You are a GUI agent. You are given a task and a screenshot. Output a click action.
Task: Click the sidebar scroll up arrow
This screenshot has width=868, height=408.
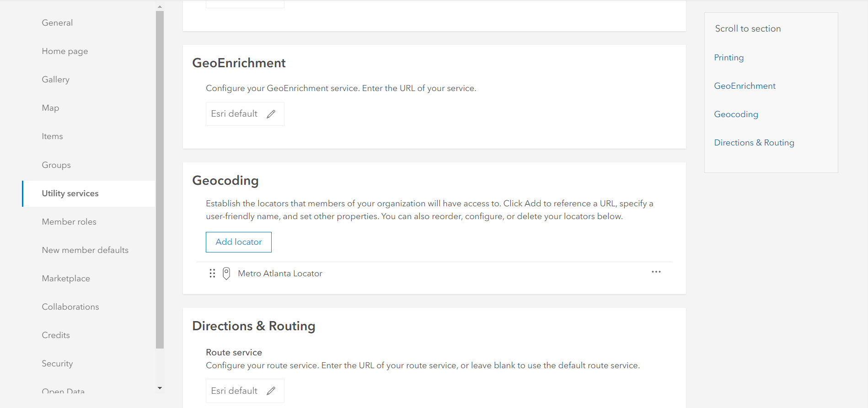tap(160, 7)
